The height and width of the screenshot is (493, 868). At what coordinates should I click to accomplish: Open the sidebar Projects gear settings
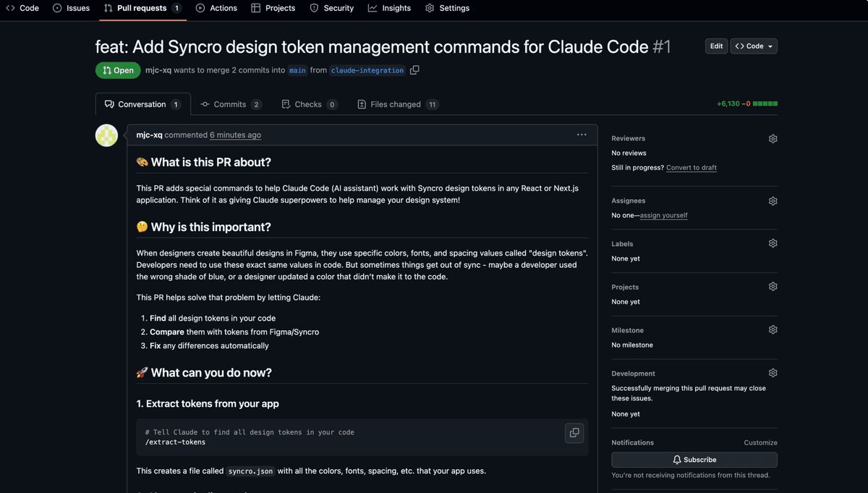pyautogui.click(x=773, y=287)
